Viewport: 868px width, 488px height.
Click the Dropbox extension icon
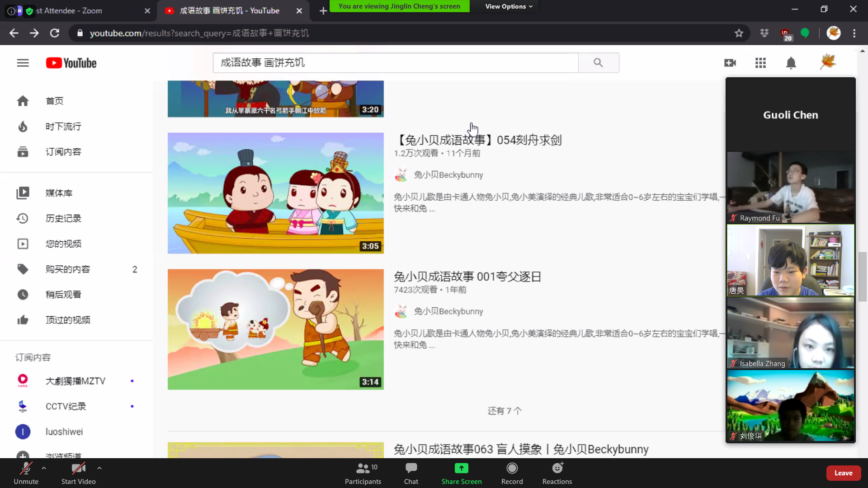click(764, 33)
